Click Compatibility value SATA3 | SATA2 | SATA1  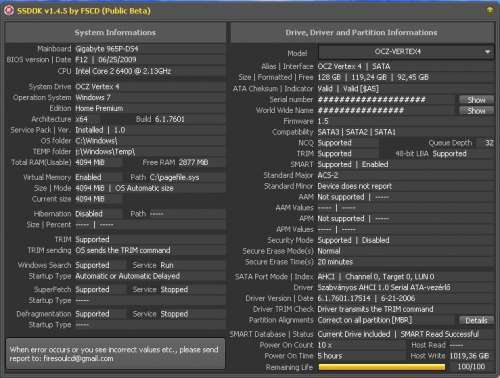click(356, 132)
